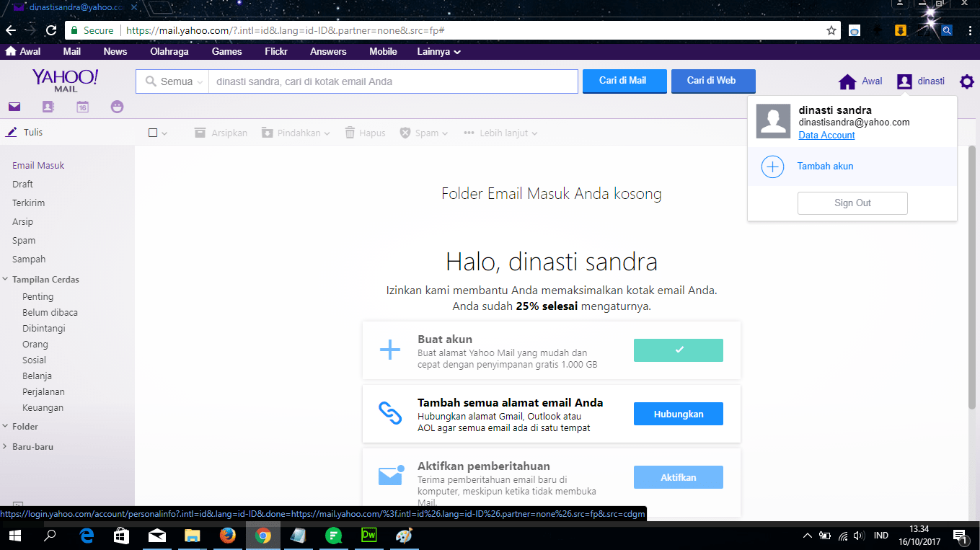Viewport: 980px width, 550px height.
Task: Open the settings gear icon
Action: [966, 81]
